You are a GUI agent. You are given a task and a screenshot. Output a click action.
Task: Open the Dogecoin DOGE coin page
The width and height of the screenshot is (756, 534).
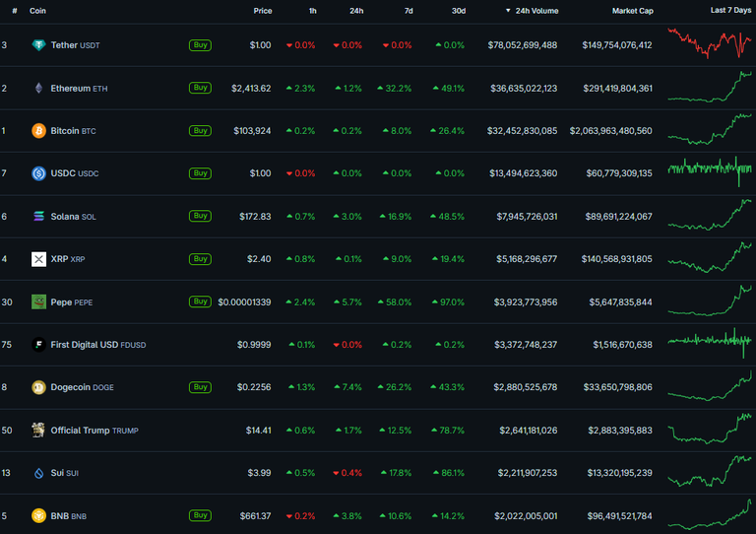pyautogui.click(x=83, y=387)
